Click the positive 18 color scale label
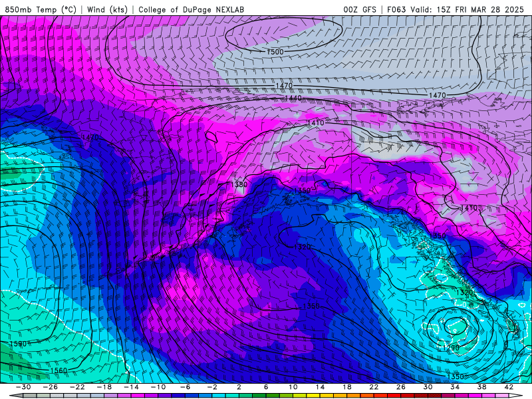Screen dimensions: 532x399 (346, 387)
